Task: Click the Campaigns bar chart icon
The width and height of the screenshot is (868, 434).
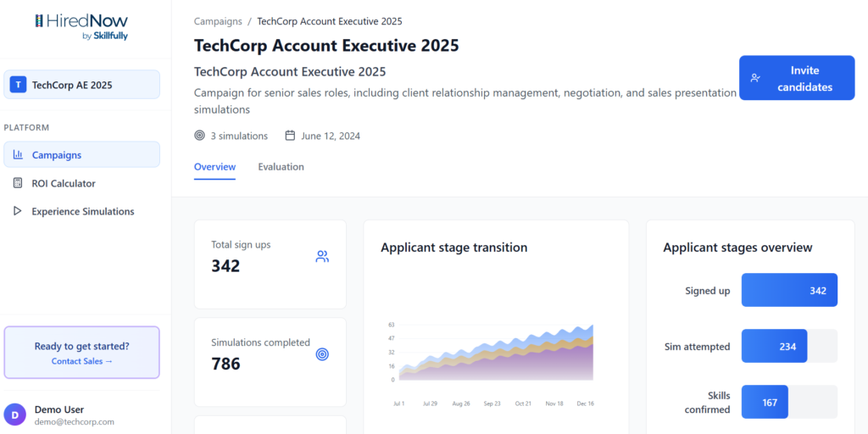Action: (x=18, y=155)
